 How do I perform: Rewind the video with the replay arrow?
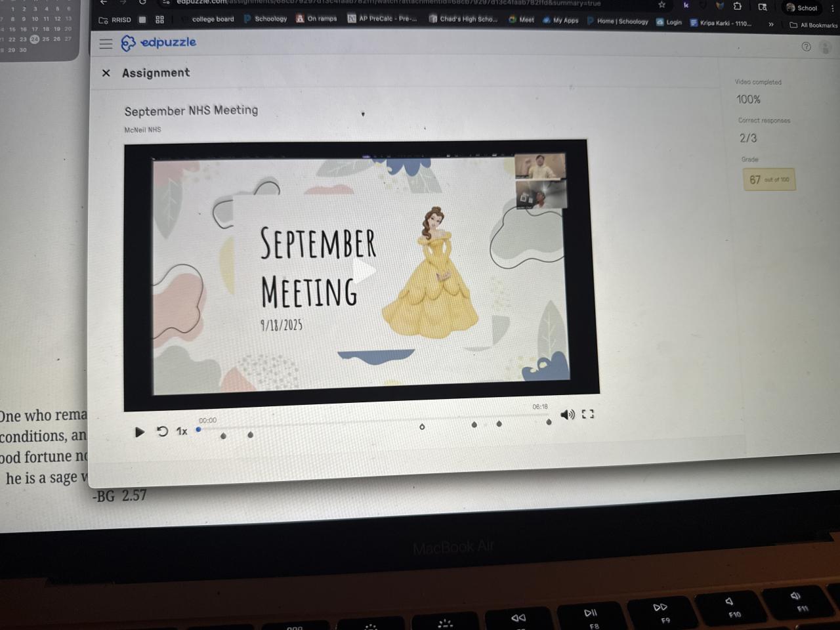162,431
